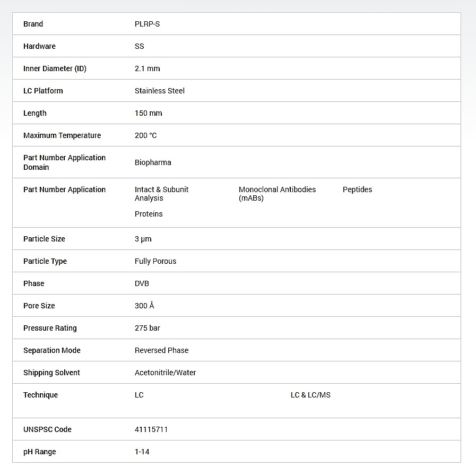The height and width of the screenshot is (475, 476).
Task: Click the 200 °C value
Action: point(146,135)
